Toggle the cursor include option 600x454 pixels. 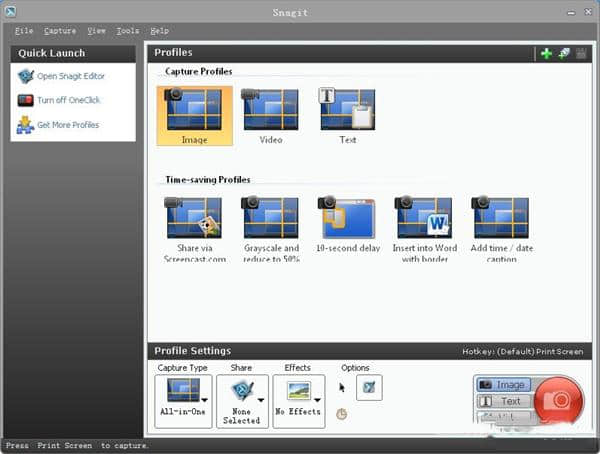point(341,388)
